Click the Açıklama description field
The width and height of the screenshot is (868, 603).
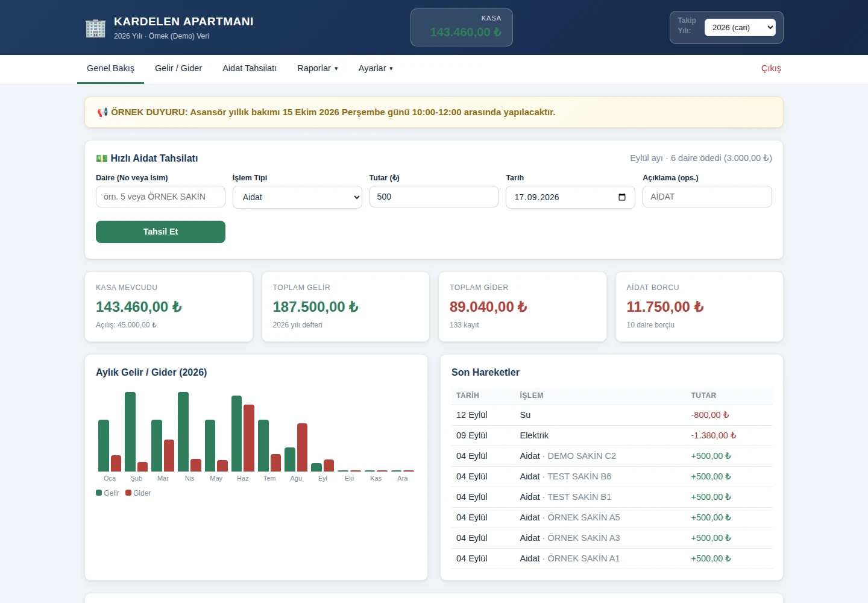point(707,197)
